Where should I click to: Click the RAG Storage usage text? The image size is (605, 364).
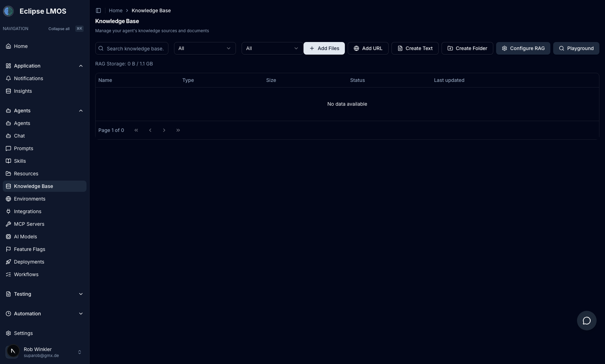pos(124,64)
